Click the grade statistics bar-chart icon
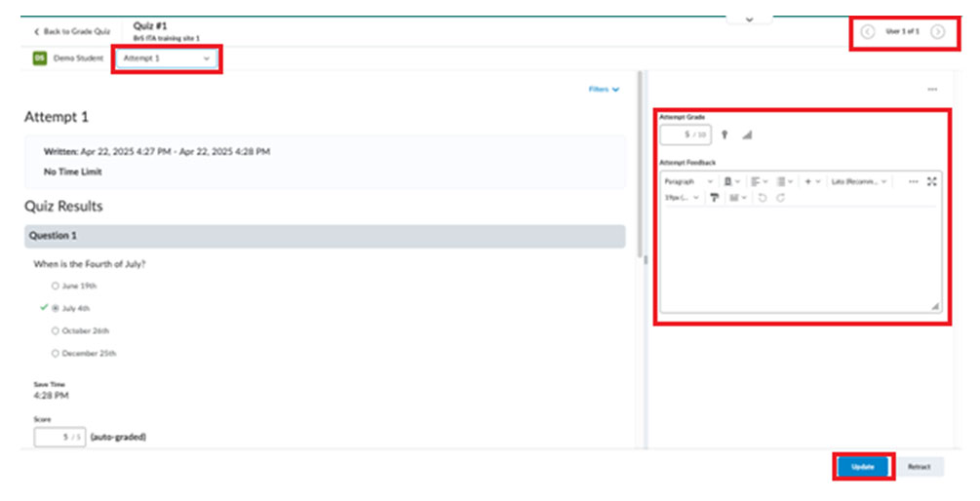The height and width of the screenshot is (501, 980). tap(748, 135)
